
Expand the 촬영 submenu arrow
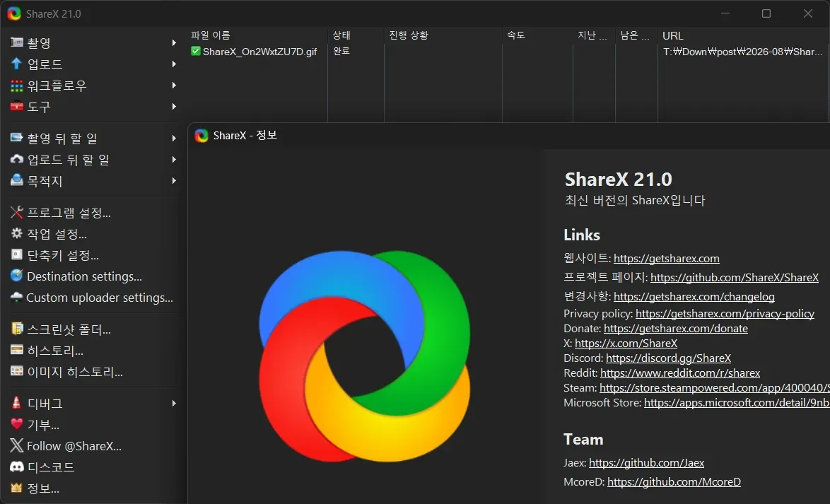click(174, 42)
